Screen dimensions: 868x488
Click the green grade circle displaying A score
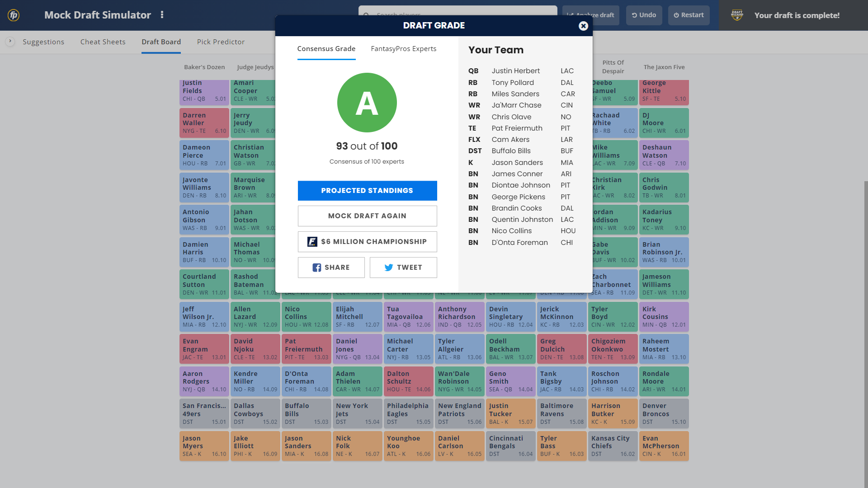(x=367, y=103)
